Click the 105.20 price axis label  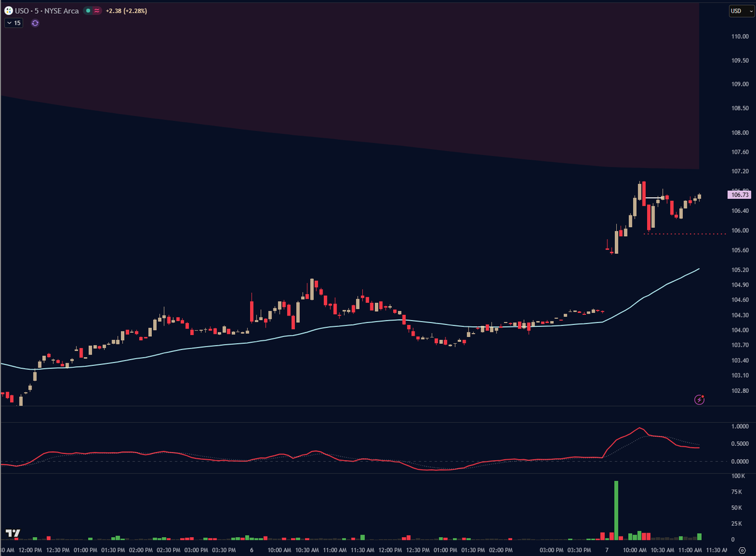(x=740, y=269)
